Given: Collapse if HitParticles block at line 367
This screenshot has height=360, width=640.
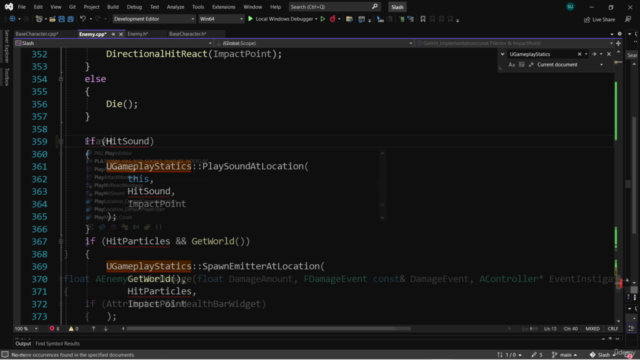Looking at the screenshot, I should [61, 241].
